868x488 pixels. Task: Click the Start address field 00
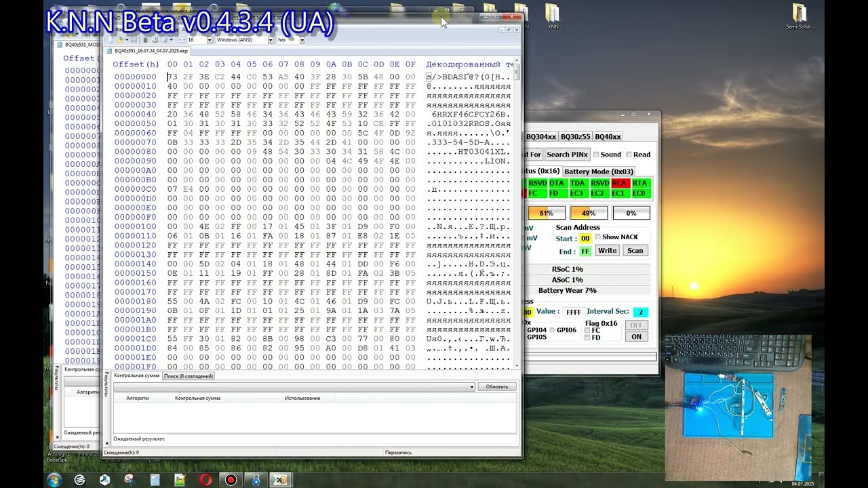click(585, 239)
